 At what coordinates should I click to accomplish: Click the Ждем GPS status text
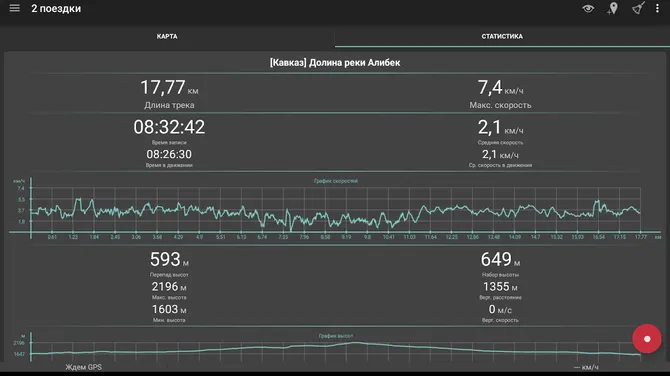(x=84, y=367)
